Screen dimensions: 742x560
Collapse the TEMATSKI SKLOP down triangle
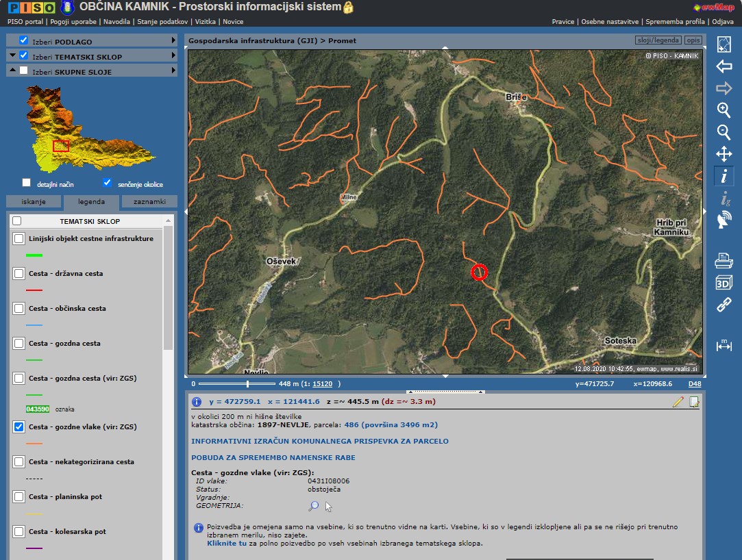pyautogui.click(x=13, y=55)
